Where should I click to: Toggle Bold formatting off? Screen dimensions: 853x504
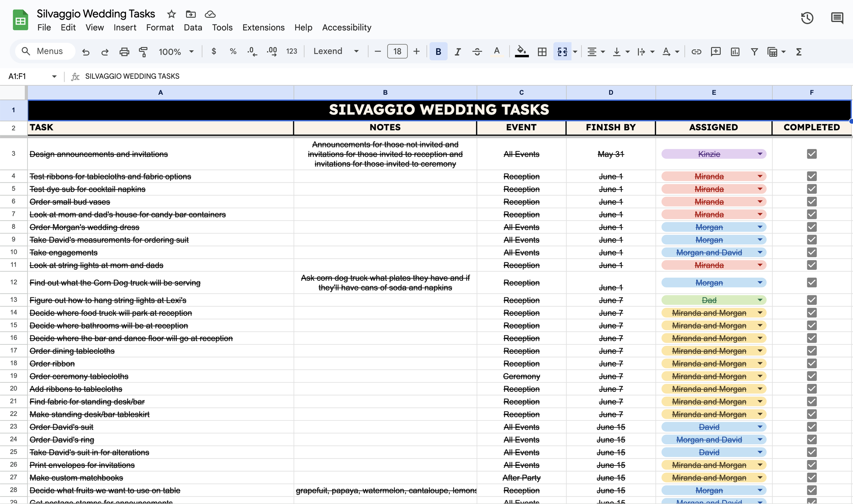tap(438, 51)
